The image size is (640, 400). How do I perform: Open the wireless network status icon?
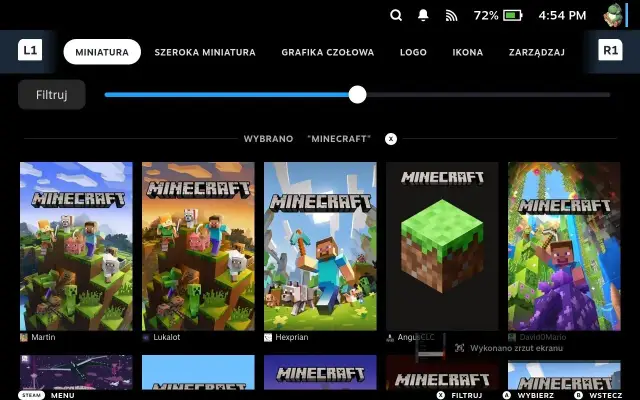(451, 16)
